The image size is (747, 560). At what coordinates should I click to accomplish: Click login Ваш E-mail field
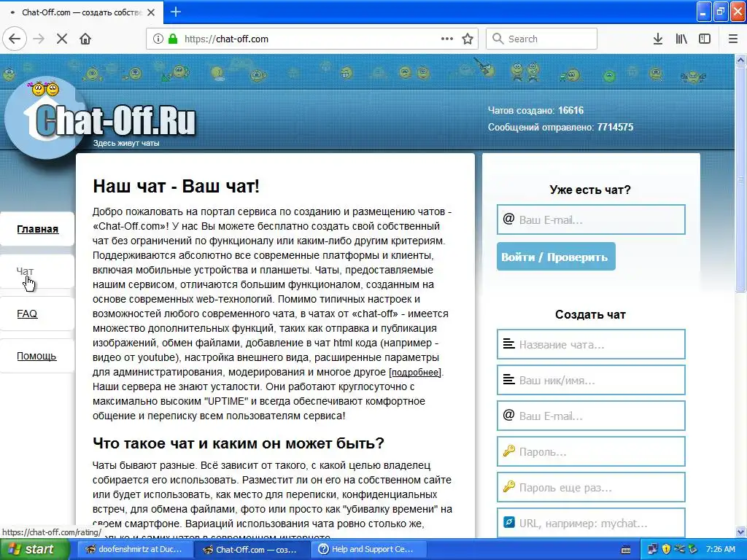(x=591, y=219)
